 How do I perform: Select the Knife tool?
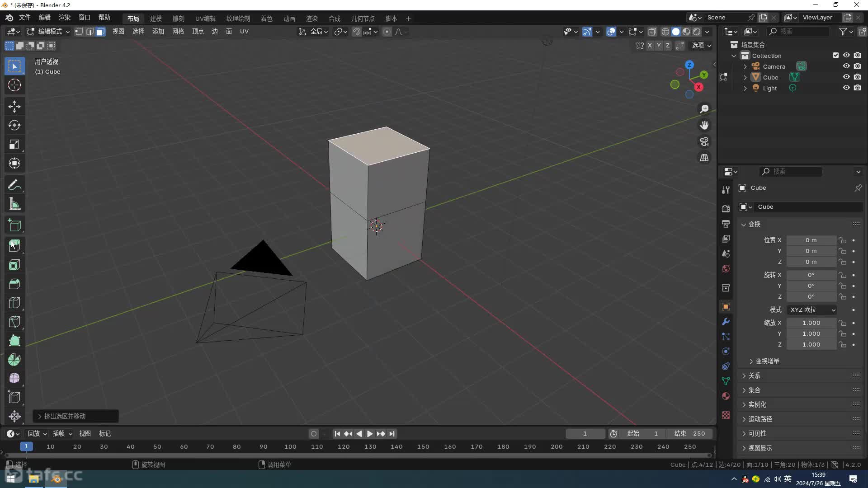[x=14, y=322]
